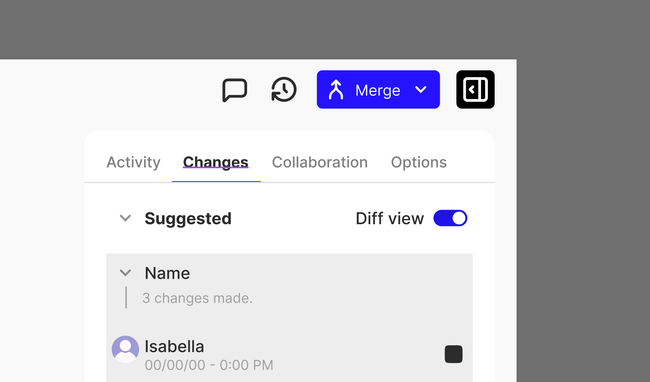Viewport: 650px width, 382px height.
Task: Click the Diff view label
Action: [x=390, y=218]
